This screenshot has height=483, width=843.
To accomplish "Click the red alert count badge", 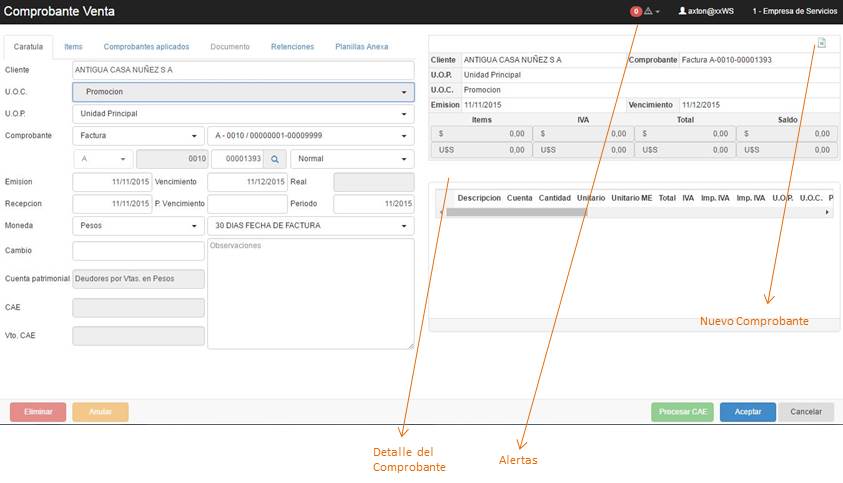I will click(635, 11).
